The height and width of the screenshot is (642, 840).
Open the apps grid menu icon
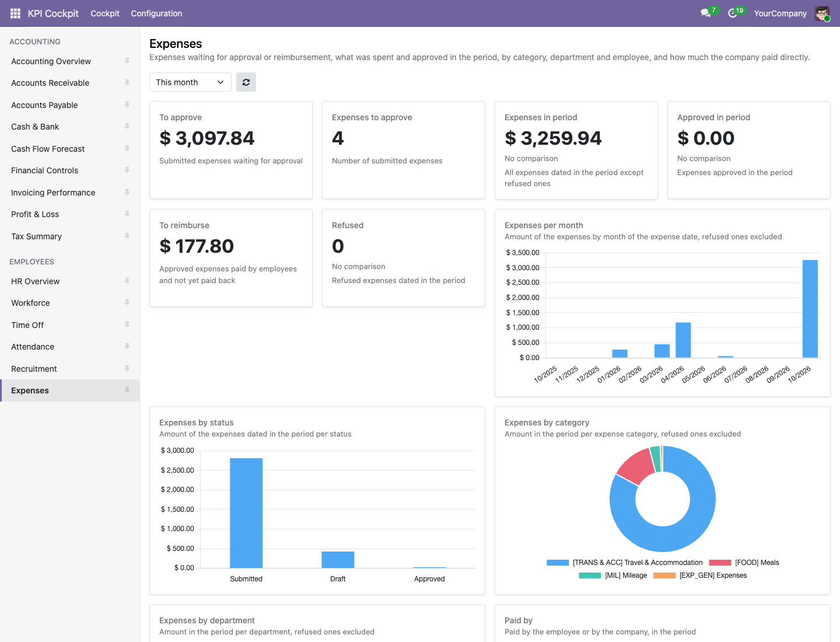click(16, 13)
